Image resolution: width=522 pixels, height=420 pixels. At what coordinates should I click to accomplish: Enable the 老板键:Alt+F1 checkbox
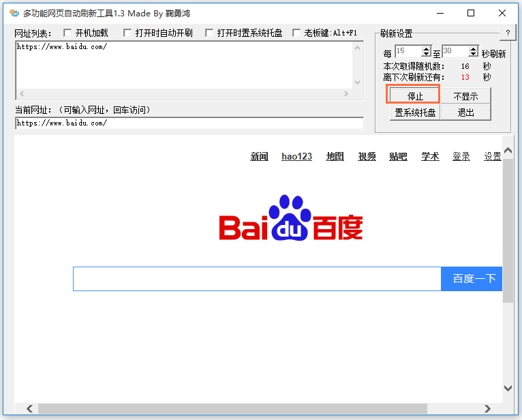click(x=296, y=33)
